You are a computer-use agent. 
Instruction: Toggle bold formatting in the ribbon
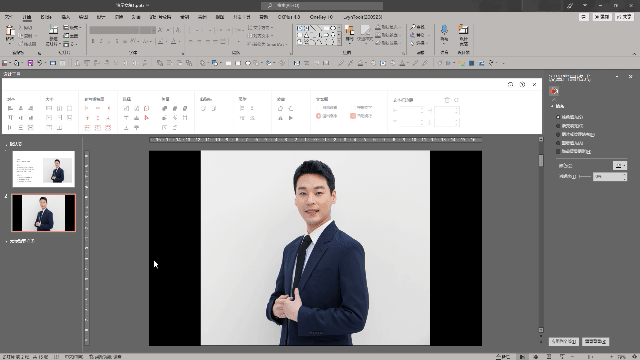tap(93, 41)
